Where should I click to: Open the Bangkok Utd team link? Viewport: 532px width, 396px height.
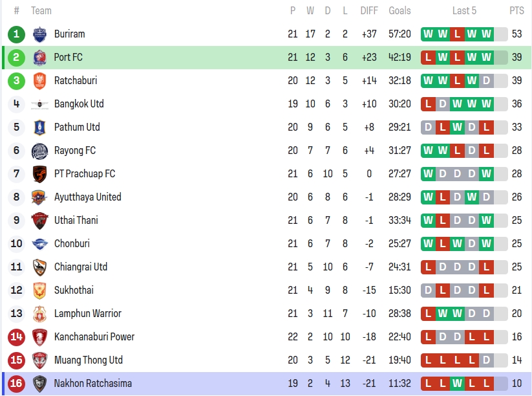(x=79, y=104)
